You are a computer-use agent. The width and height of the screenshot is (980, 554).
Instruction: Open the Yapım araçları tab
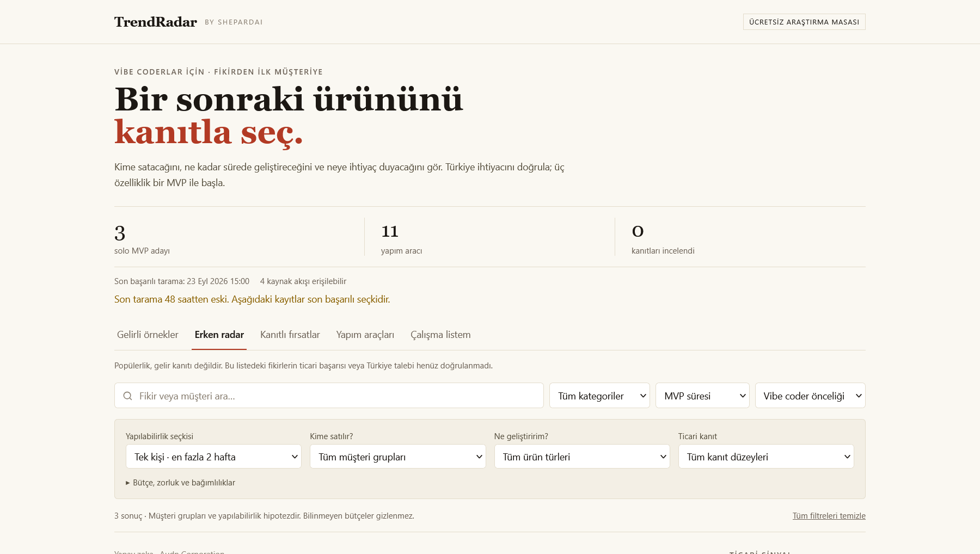click(365, 335)
